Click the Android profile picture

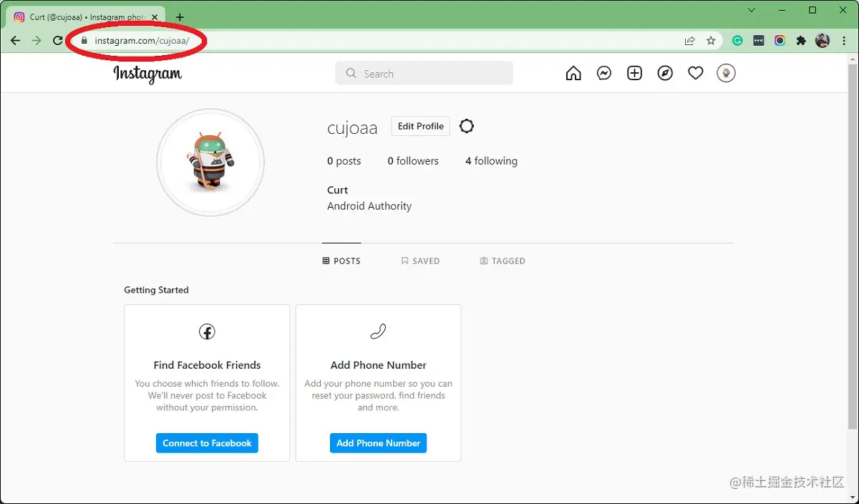tap(210, 163)
